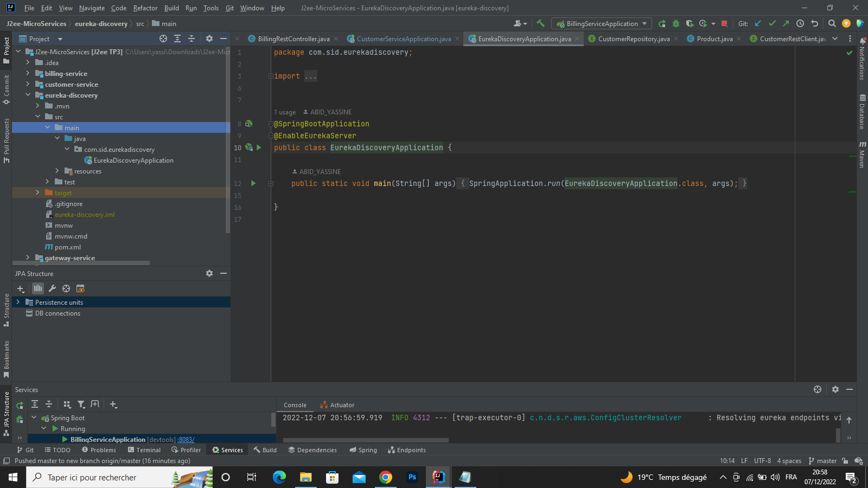
Task: Switch to the CustomerRepository.java tab
Action: click(633, 39)
